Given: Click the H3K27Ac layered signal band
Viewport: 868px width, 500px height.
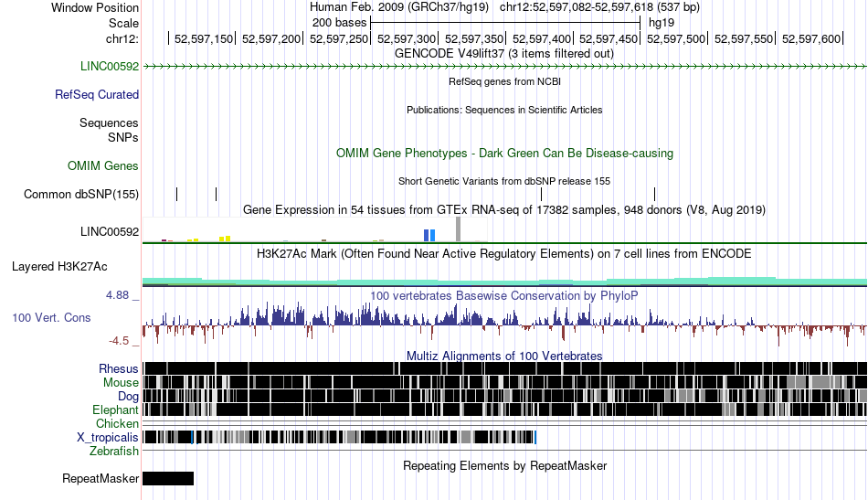Looking at the screenshot, I should pos(504,282).
